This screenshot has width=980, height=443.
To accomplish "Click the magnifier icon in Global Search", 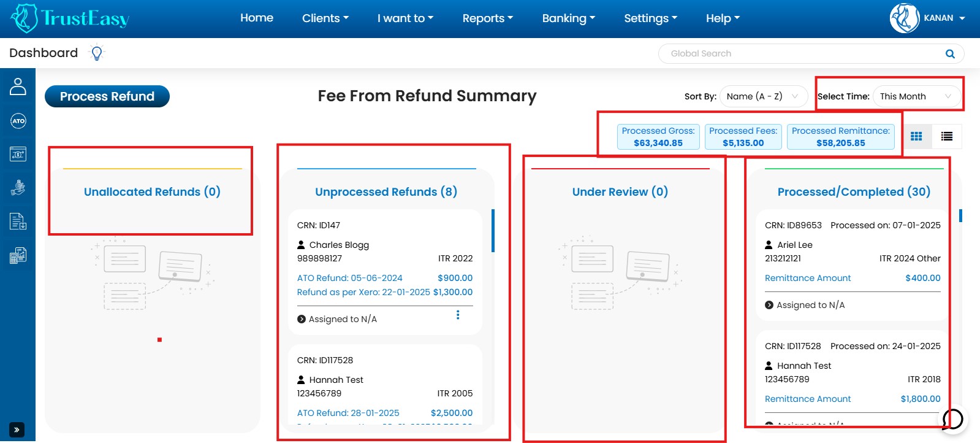I will (950, 54).
